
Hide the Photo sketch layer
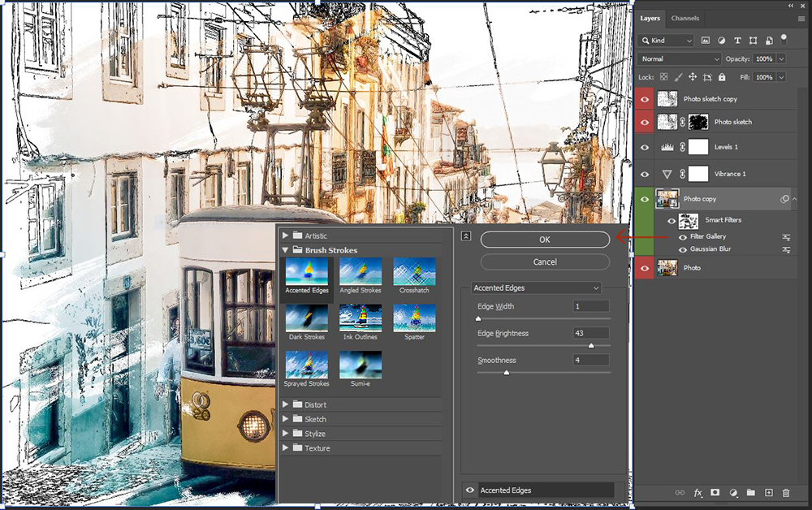click(645, 122)
